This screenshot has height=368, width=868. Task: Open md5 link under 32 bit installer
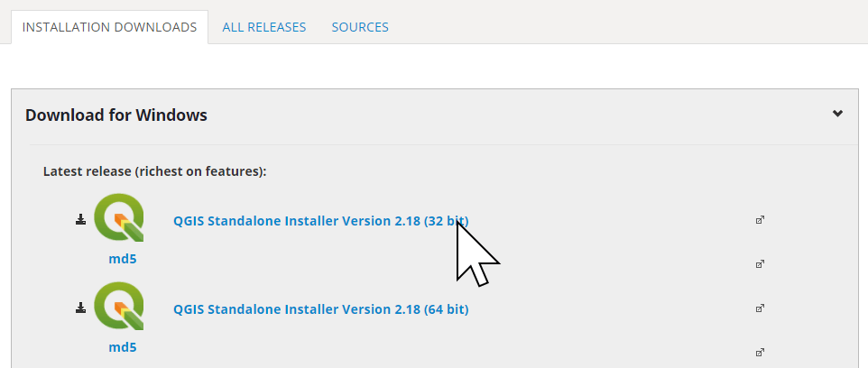pos(123,259)
